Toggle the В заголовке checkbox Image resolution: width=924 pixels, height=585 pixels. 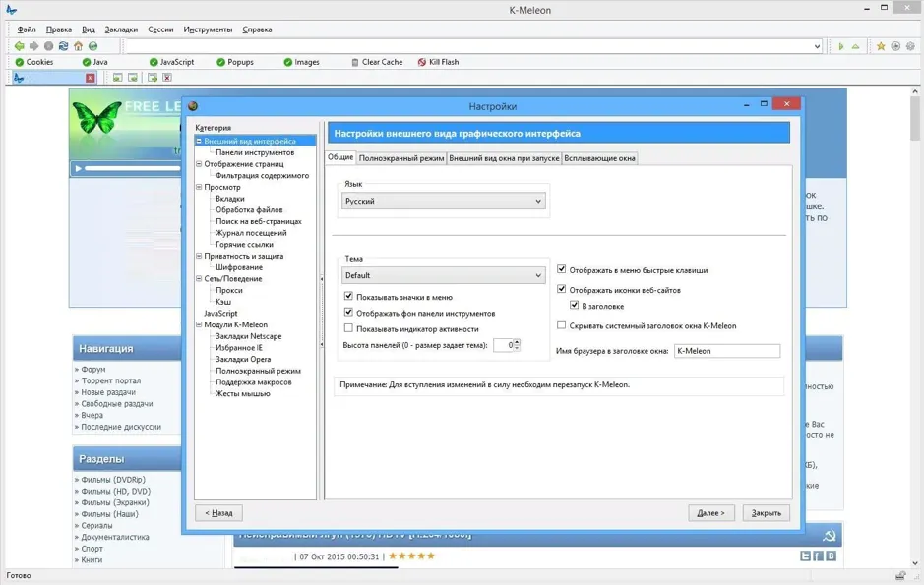pos(574,305)
